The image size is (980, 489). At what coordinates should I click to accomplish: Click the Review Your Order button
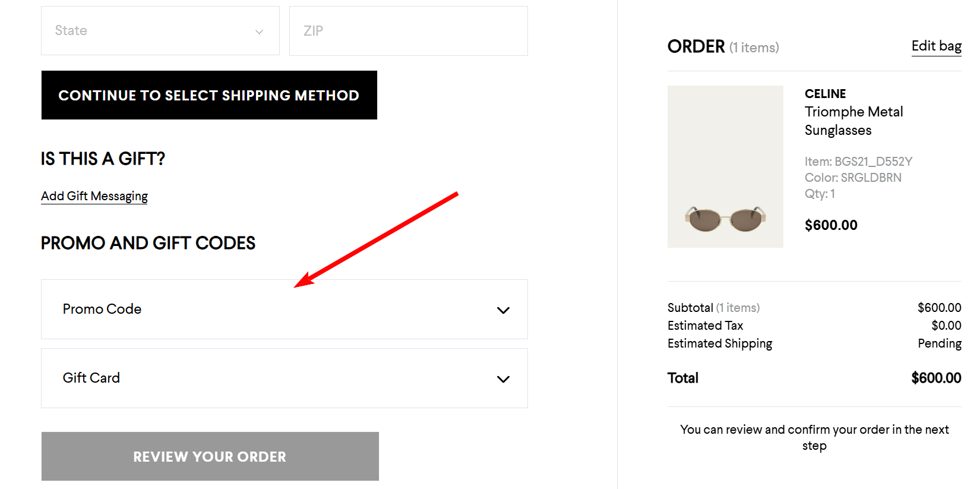point(210,456)
